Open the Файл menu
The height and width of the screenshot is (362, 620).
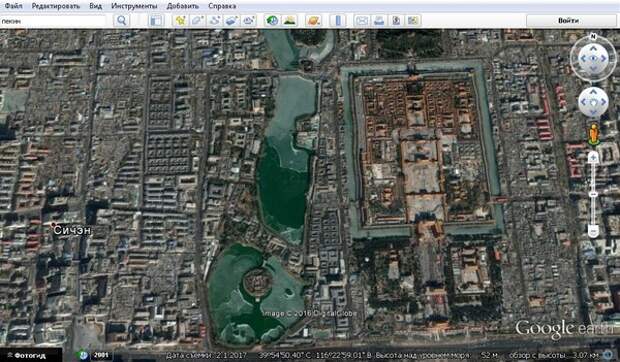pyautogui.click(x=13, y=6)
